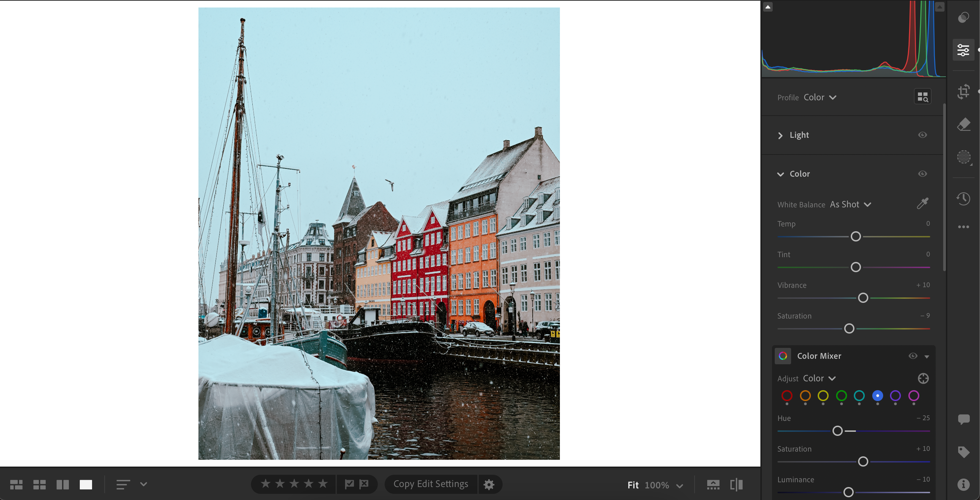
Task: Open the Versions history panel
Action: point(964,198)
